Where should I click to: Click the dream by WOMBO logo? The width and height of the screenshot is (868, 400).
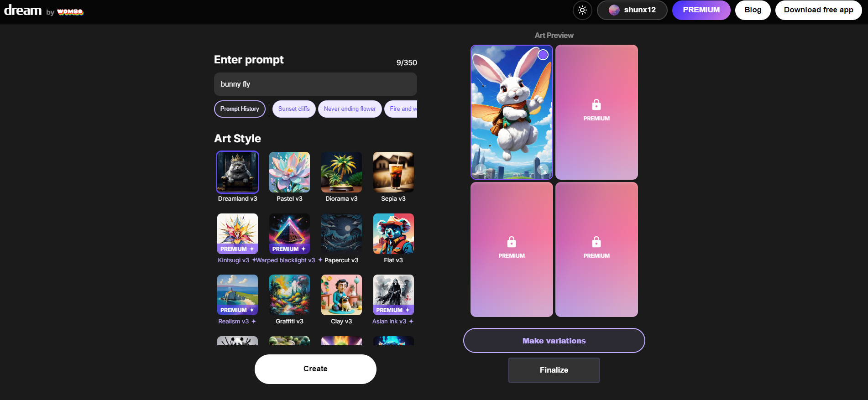(x=44, y=10)
